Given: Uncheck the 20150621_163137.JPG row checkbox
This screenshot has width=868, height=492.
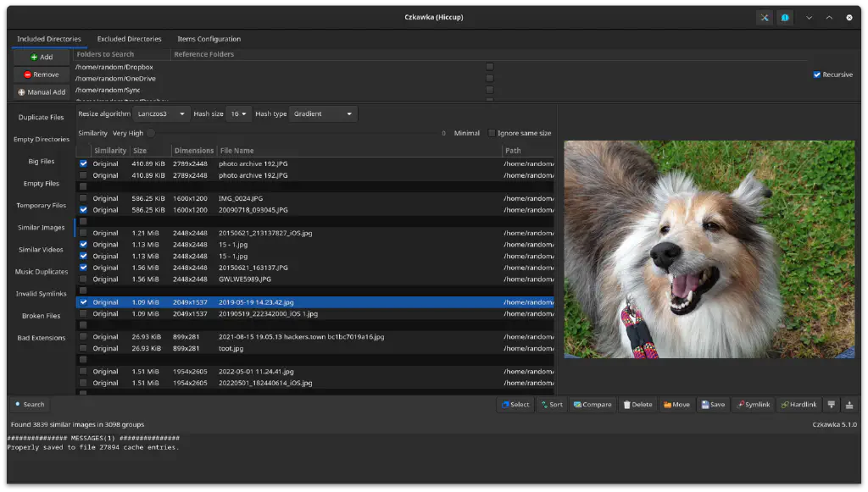Looking at the screenshot, I should (82, 267).
